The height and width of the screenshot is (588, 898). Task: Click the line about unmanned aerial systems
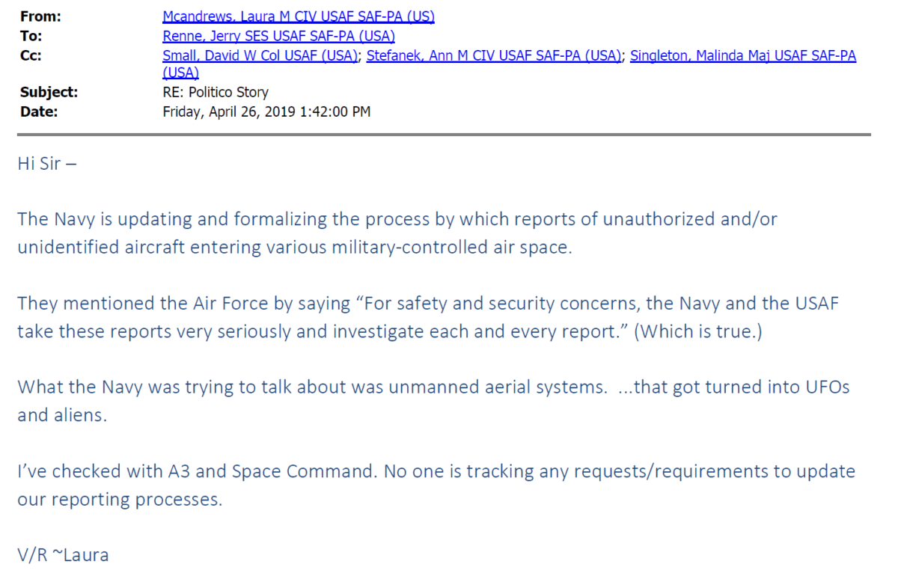pyautogui.click(x=433, y=388)
